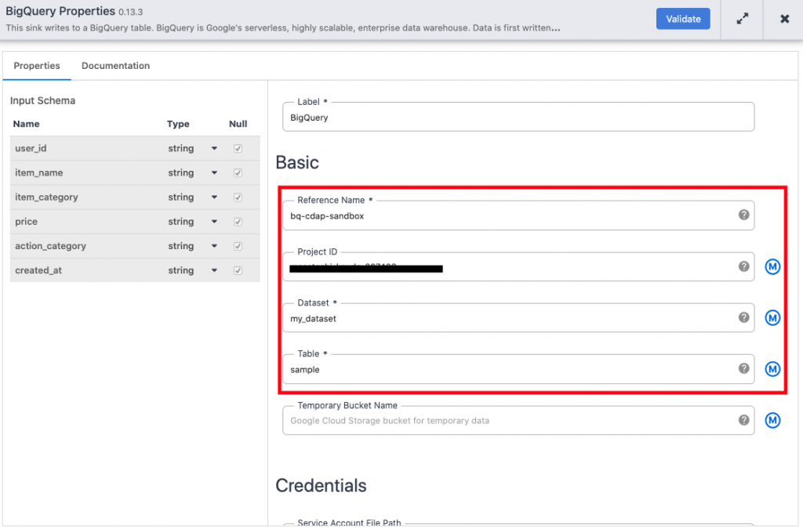Select the user_id schema field name
803x532 pixels.
pyautogui.click(x=31, y=148)
